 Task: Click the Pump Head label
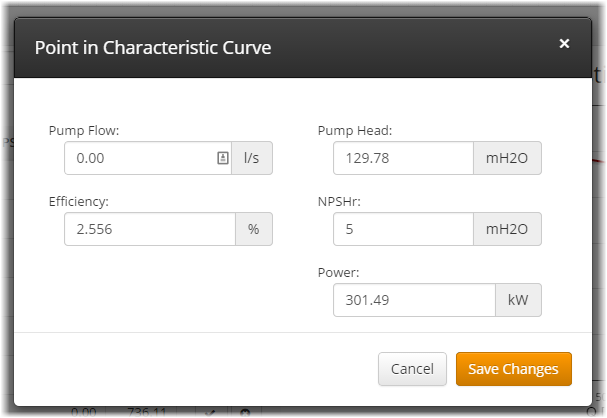coord(355,131)
